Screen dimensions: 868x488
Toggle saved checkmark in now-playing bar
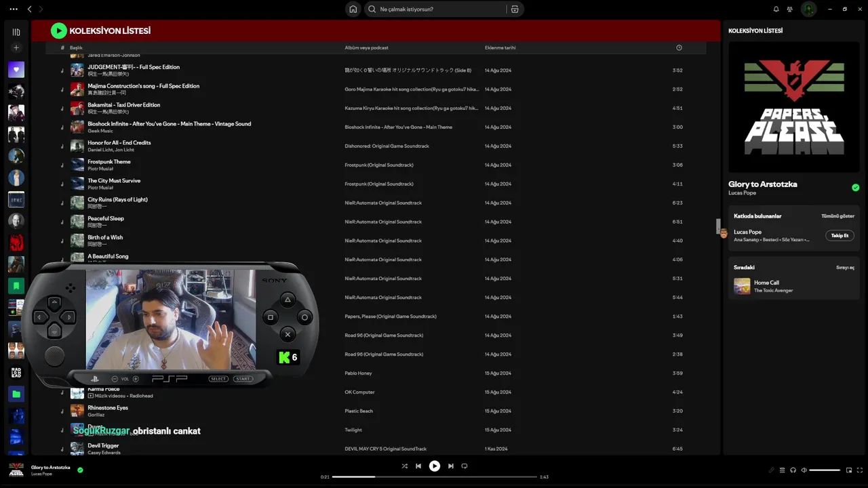[80, 470]
